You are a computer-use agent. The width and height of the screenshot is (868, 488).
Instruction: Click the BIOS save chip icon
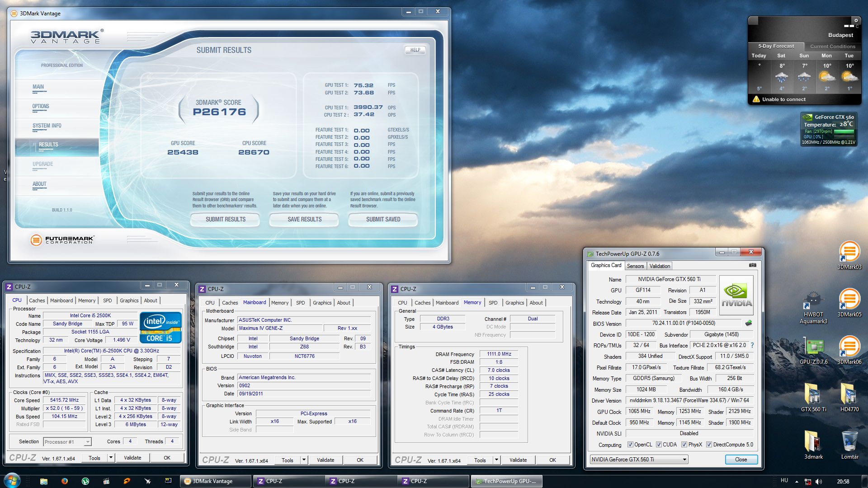pyautogui.click(x=749, y=323)
